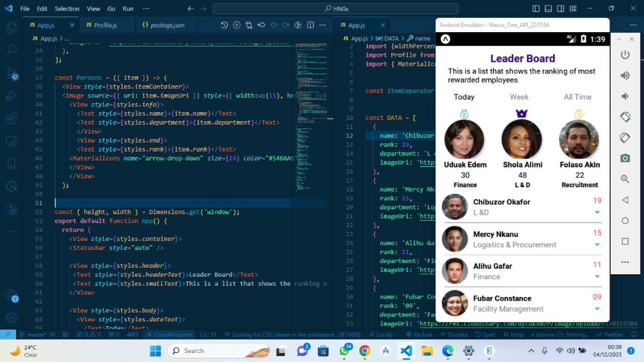This screenshot has height=362, width=644.
Task: Expand Mercy Nkanu row dropdown arrow
Action: [x=597, y=245]
